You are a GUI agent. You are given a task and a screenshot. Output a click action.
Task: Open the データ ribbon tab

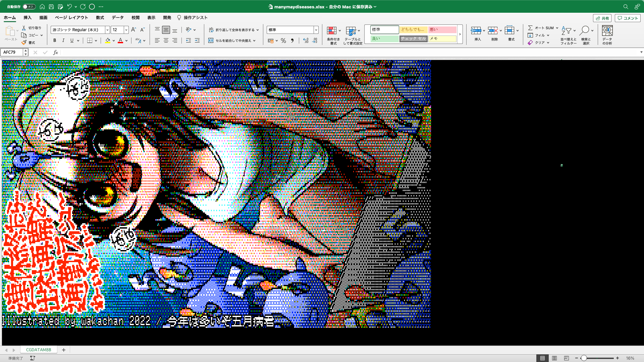coord(118,18)
